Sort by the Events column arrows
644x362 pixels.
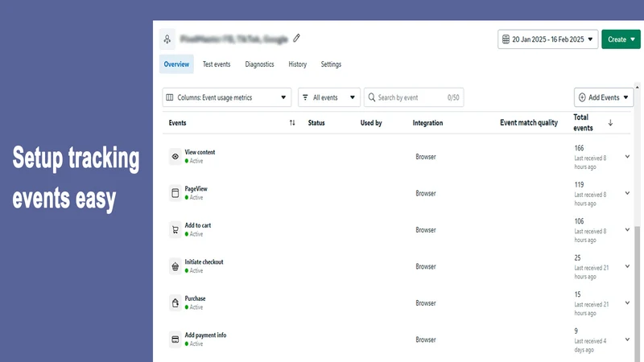[x=292, y=123]
